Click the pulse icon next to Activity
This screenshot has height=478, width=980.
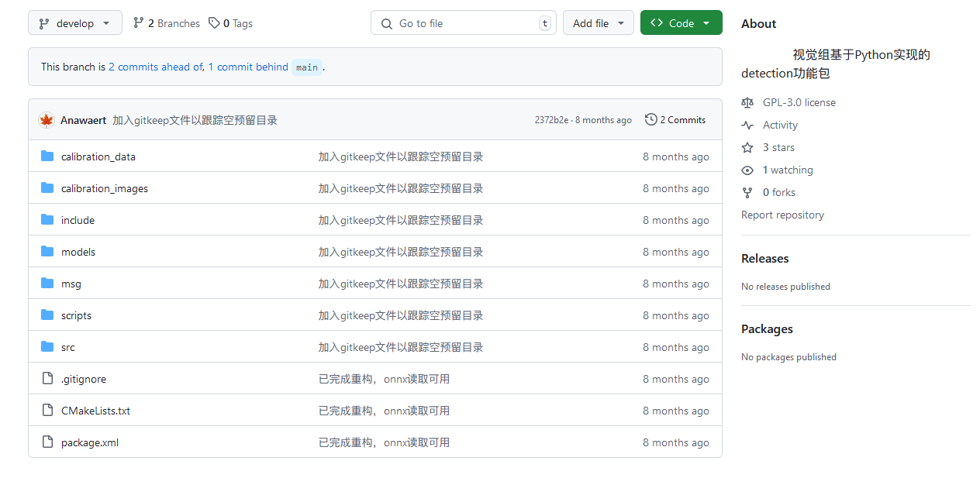747,125
